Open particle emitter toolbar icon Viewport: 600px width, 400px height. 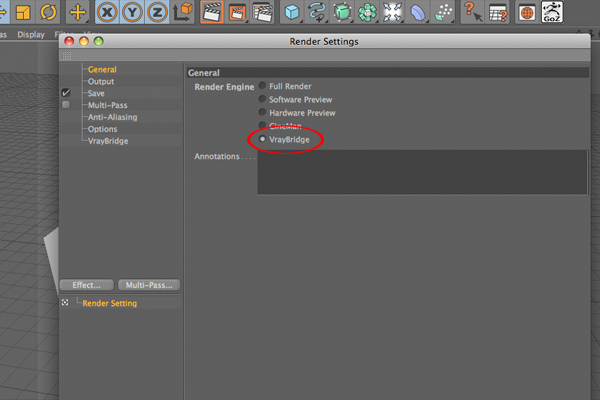coord(443,12)
